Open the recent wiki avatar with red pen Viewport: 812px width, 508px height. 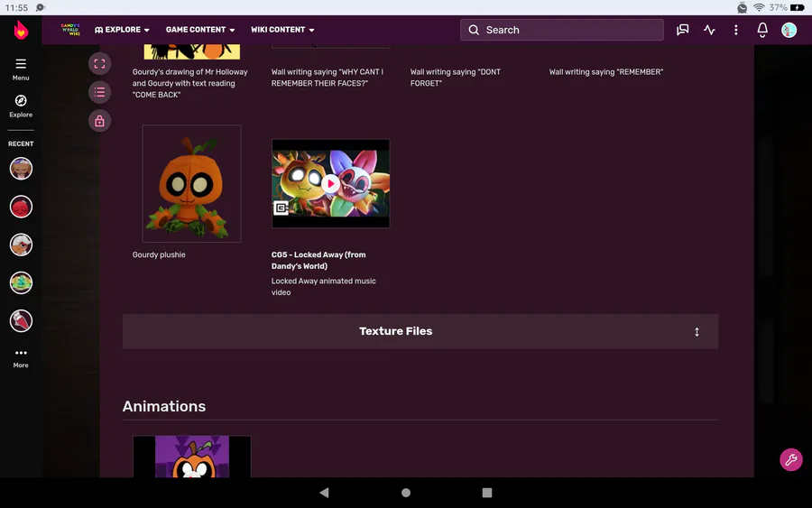(22, 321)
